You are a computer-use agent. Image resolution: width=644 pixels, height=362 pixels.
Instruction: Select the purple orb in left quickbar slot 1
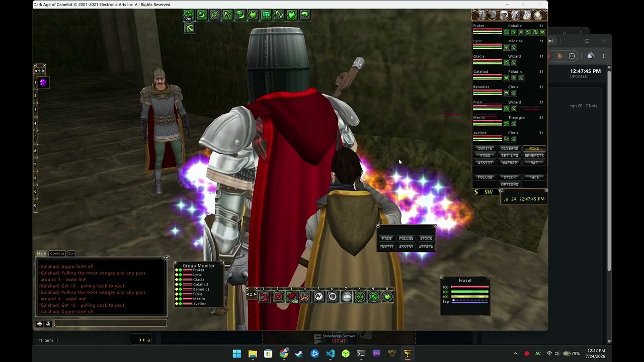point(43,82)
